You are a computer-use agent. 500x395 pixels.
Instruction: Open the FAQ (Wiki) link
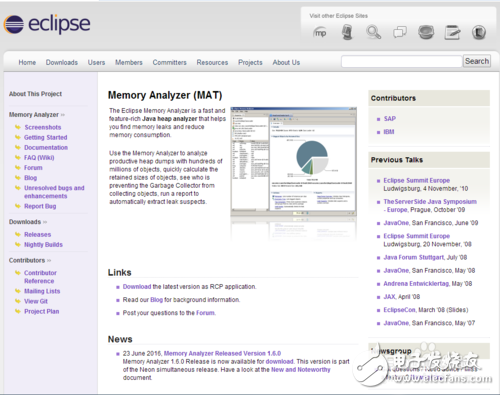pyautogui.click(x=39, y=158)
